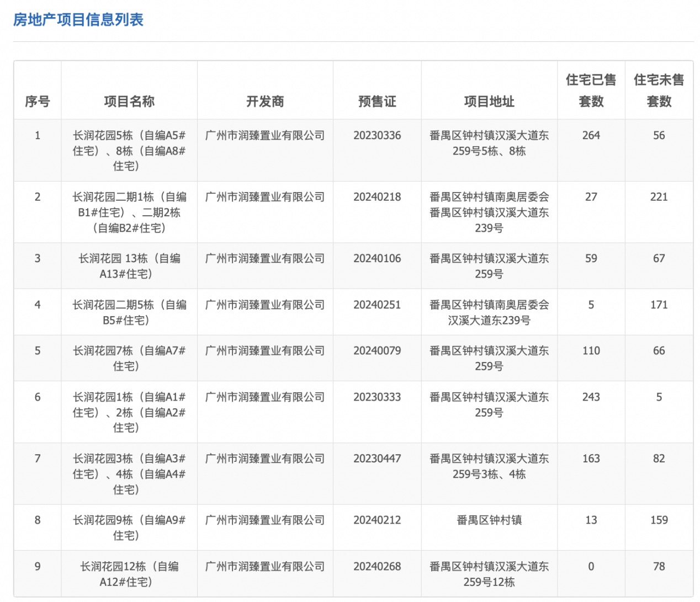Click the 预售证 column header
Image resolution: width=700 pixels, height=602 pixels.
pos(377,102)
